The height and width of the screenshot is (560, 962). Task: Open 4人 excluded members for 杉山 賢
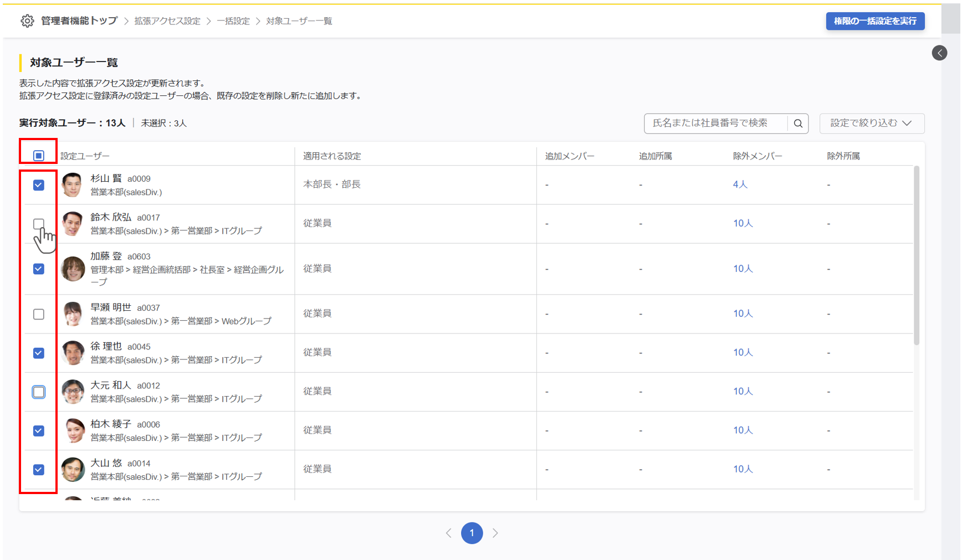click(x=740, y=184)
